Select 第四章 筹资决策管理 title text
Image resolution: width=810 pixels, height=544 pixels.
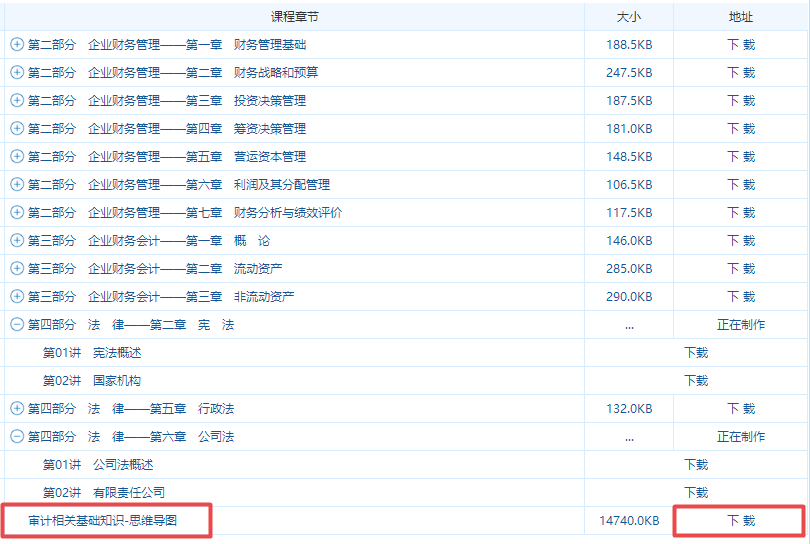click(167, 129)
